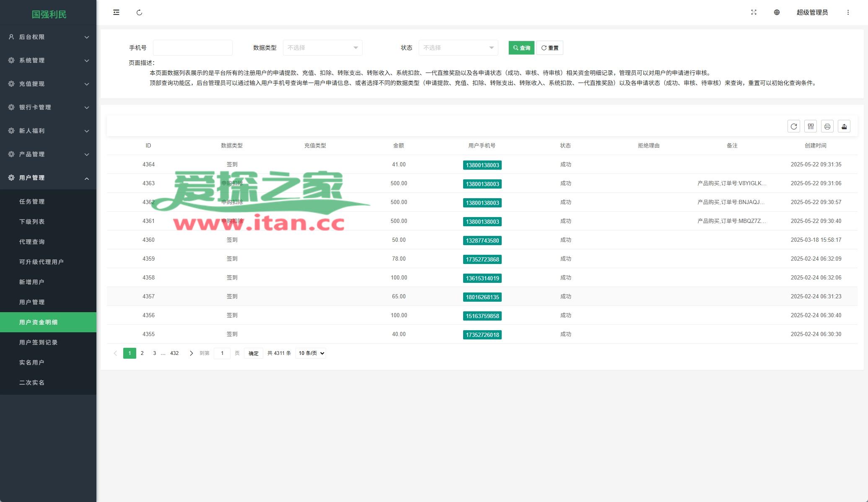
Task: Refresh the table data icon
Action: tap(793, 127)
